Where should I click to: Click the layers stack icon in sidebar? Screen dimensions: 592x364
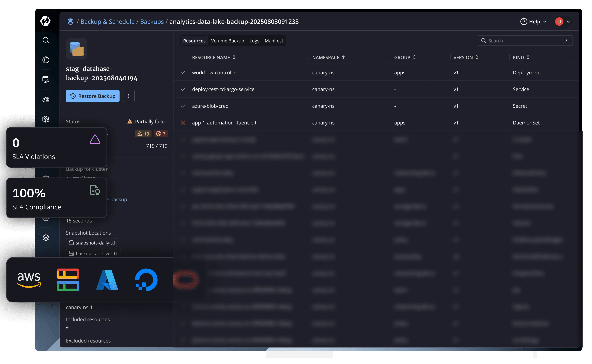pyautogui.click(x=46, y=238)
